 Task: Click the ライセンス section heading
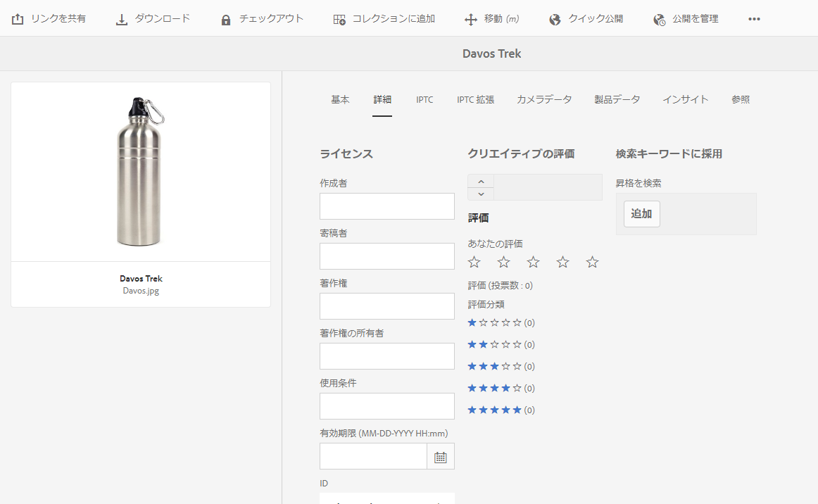346,154
